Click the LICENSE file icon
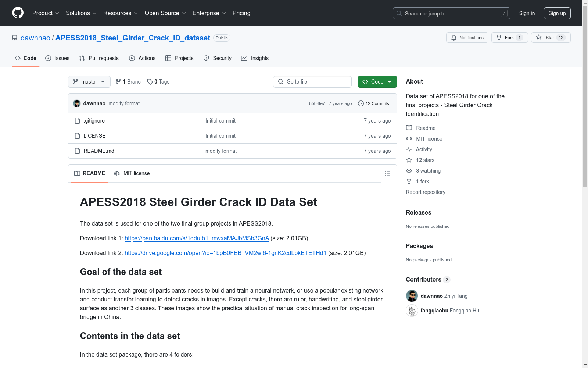 [x=77, y=136]
